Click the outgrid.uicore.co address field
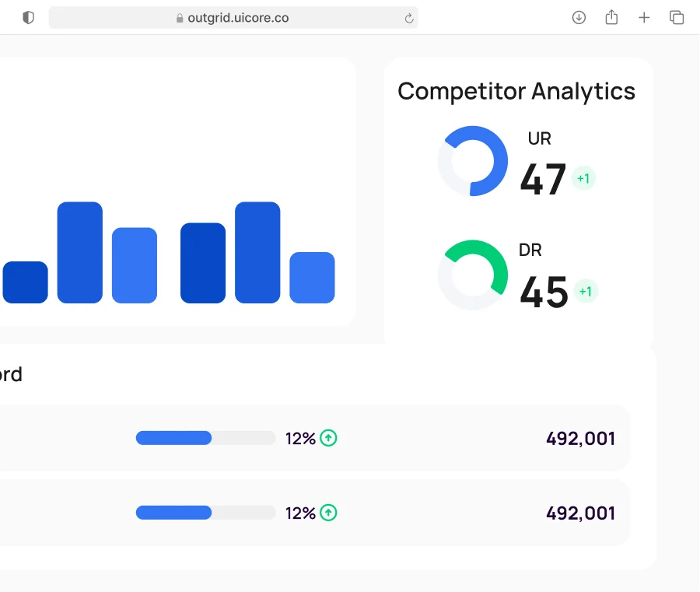This screenshot has width=700, height=592. pos(233,18)
